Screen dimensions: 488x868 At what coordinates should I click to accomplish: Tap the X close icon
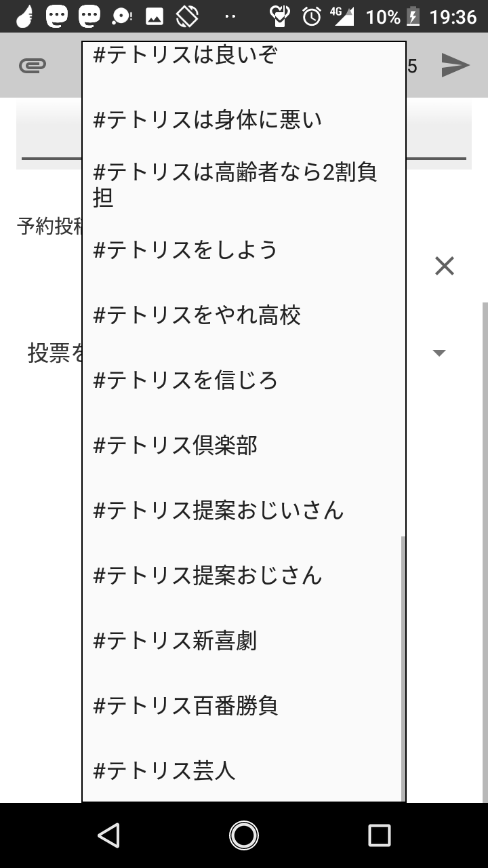click(x=444, y=266)
